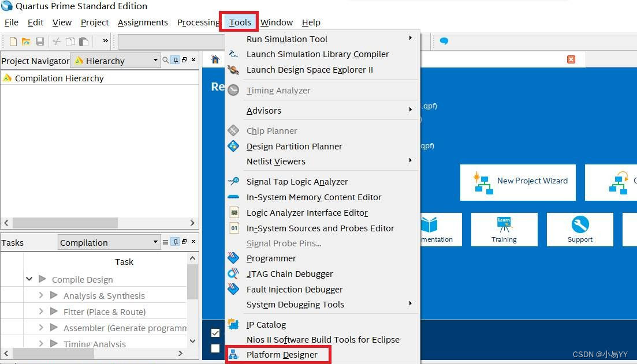Open Nios II Software Build Tools for Eclipse

point(323,339)
